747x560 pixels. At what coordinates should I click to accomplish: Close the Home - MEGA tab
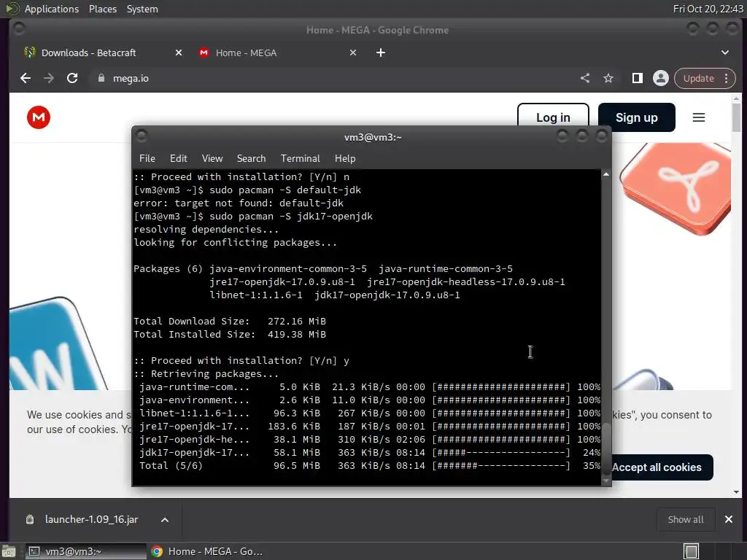(353, 52)
